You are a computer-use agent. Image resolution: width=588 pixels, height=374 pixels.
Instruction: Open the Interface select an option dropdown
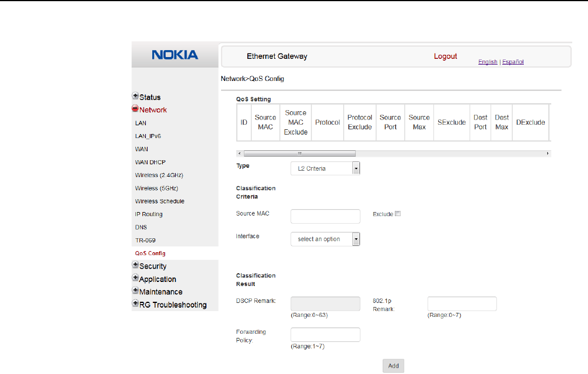(325, 239)
